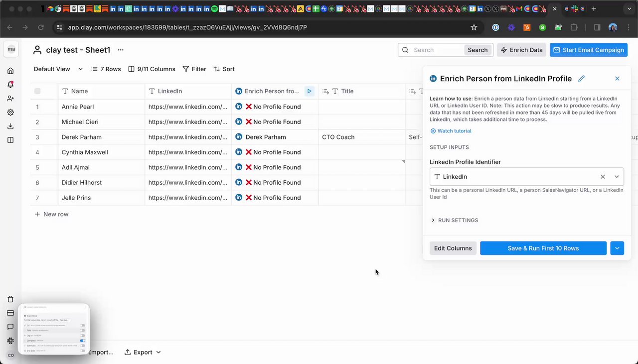
Task: Add a New row to the table
Action: point(51,214)
